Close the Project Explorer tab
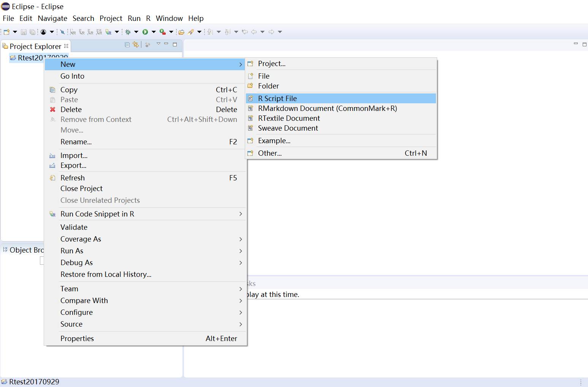Screen dimensions: 588x387 click(x=66, y=46)
